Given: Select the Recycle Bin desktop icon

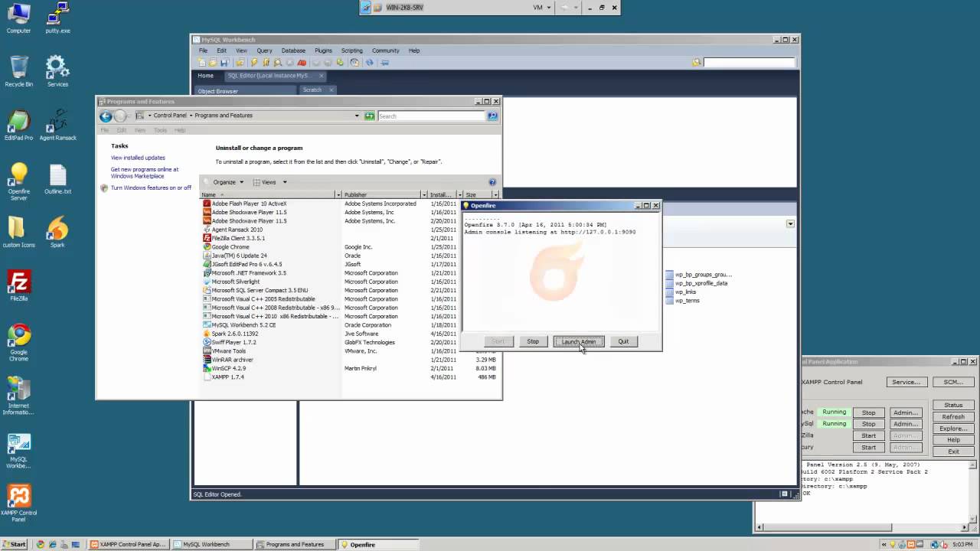Looking at the screenshot, I should [18, 71].
